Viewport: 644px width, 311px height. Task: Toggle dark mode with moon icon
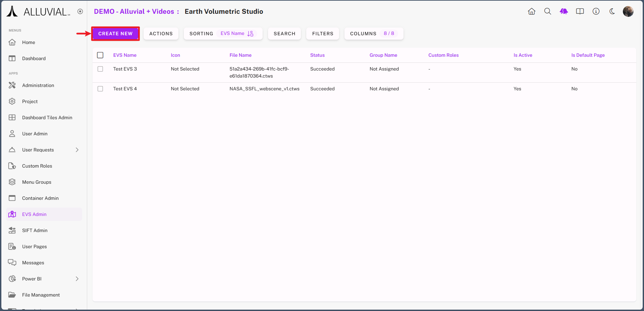click(612, 11)
